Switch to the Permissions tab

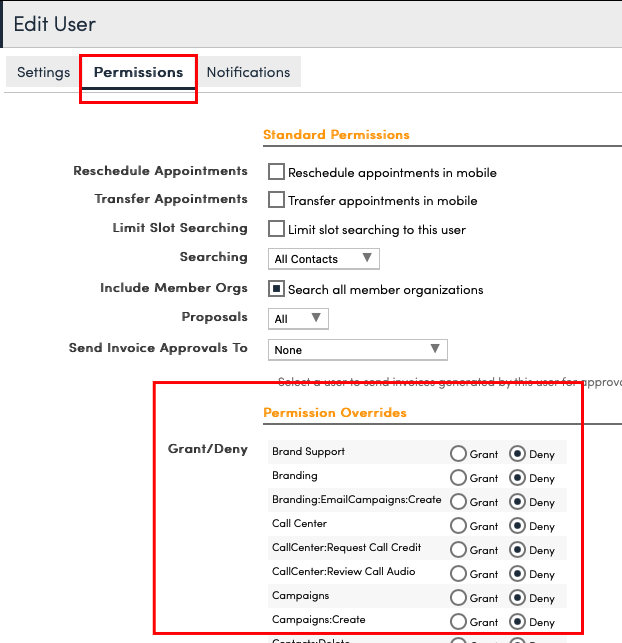click(138, 72)
